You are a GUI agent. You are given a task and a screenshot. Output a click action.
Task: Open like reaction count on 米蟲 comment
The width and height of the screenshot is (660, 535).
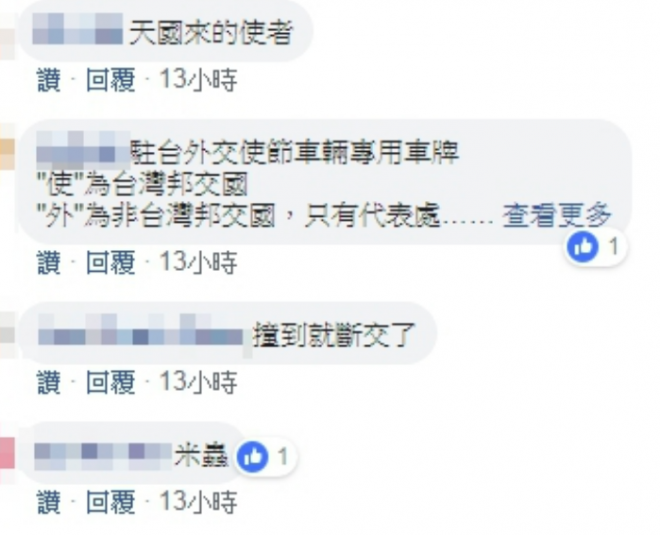tap(265, 457)
